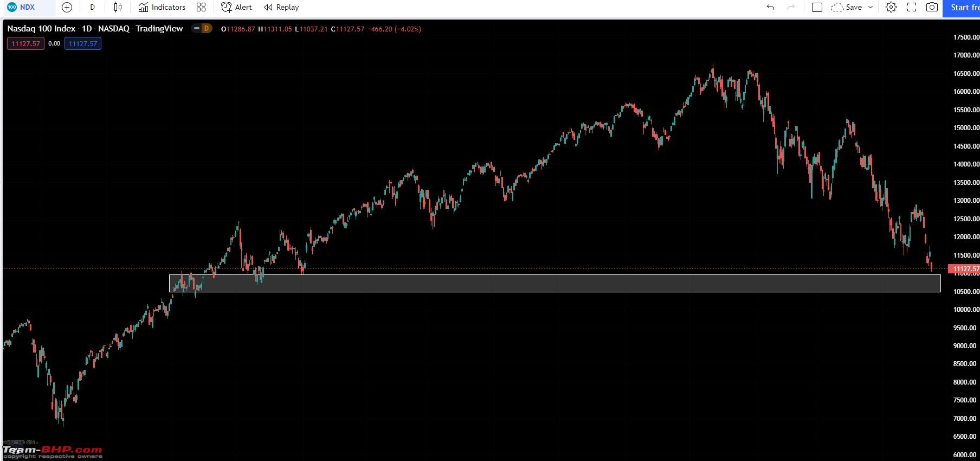Click the high value H11311.05
This screenshot has height=461, width=980.
point(275,29)
